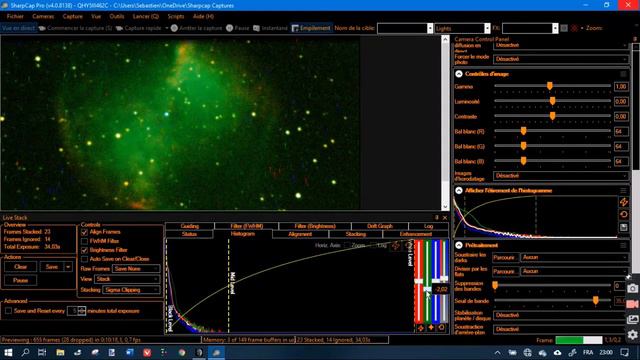Open Raw Frames Save None dropdown
Image resolution: width=640 pixels, height=360 pixels.
[136, 269]
